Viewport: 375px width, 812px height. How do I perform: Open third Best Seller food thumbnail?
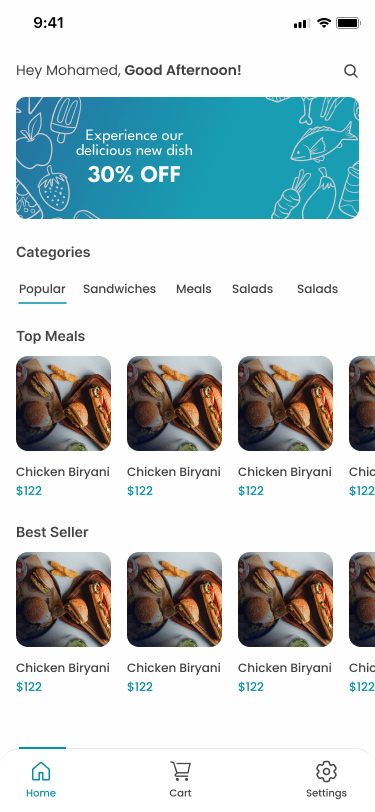coord(285,599)
